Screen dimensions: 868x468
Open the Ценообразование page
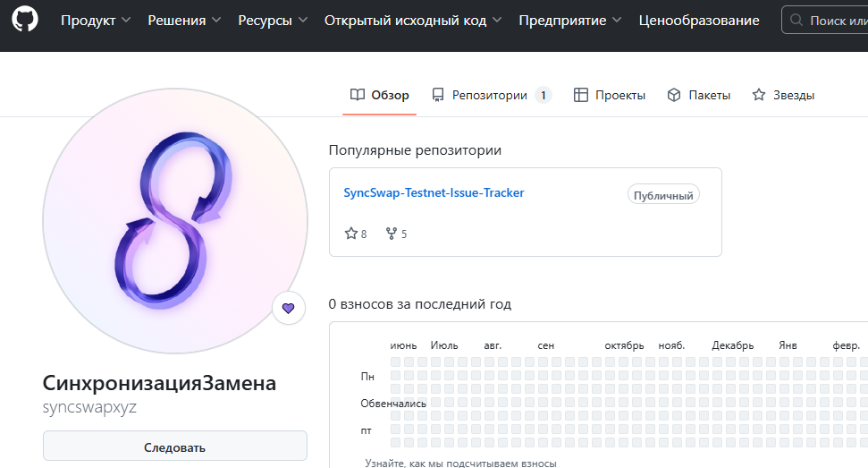click(x=699, y=21)
